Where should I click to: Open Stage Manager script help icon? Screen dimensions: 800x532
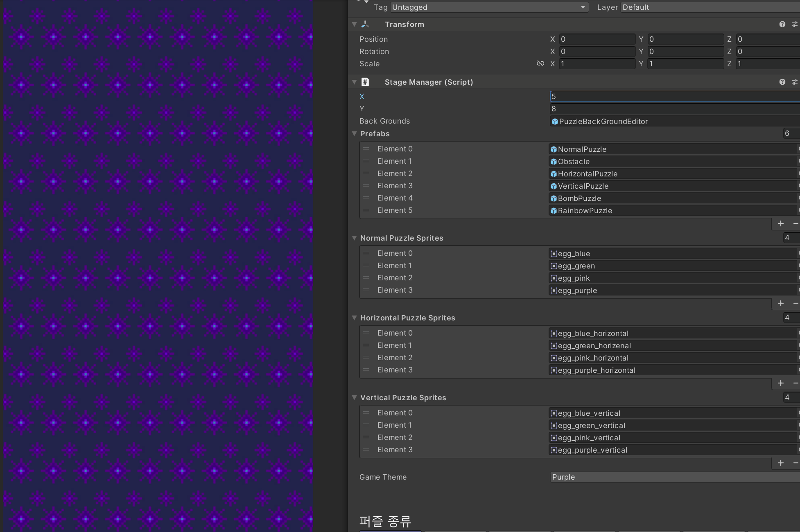[782, 82]
